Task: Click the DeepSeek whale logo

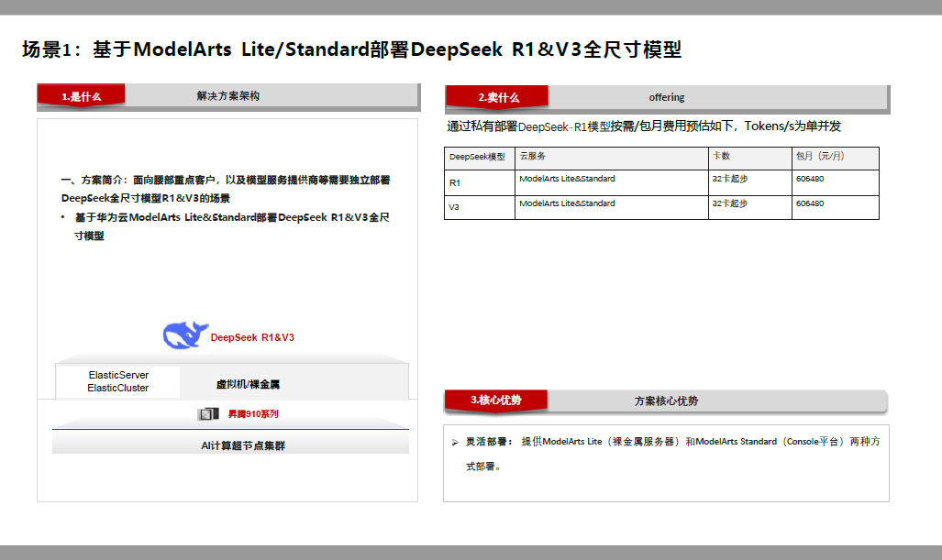Action: pos(185,335)
